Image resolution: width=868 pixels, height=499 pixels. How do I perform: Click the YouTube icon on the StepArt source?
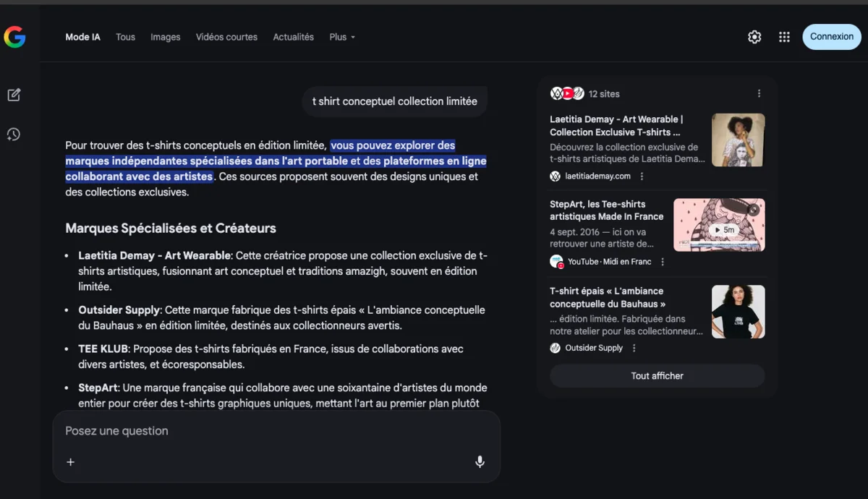[x=556, y=261]
